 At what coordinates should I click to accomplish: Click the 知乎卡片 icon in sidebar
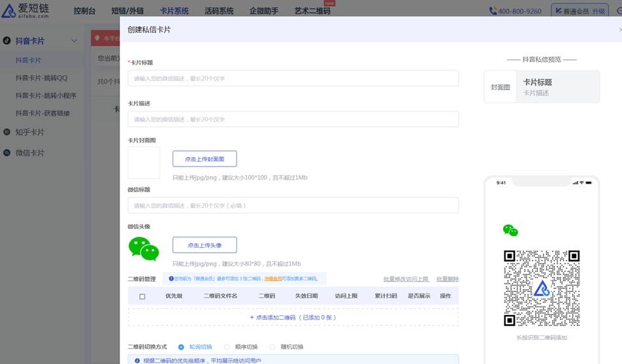[x=7, y=132]
